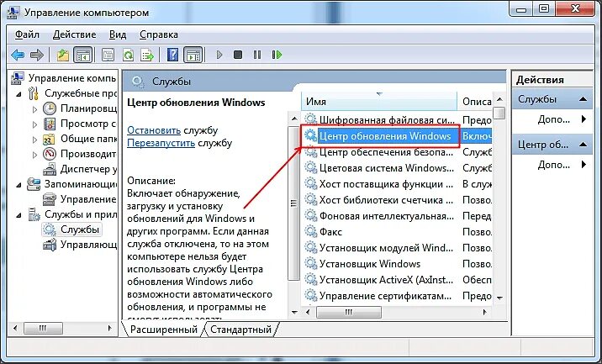Click the Start service play icon
602x364 pixels.
219,55
